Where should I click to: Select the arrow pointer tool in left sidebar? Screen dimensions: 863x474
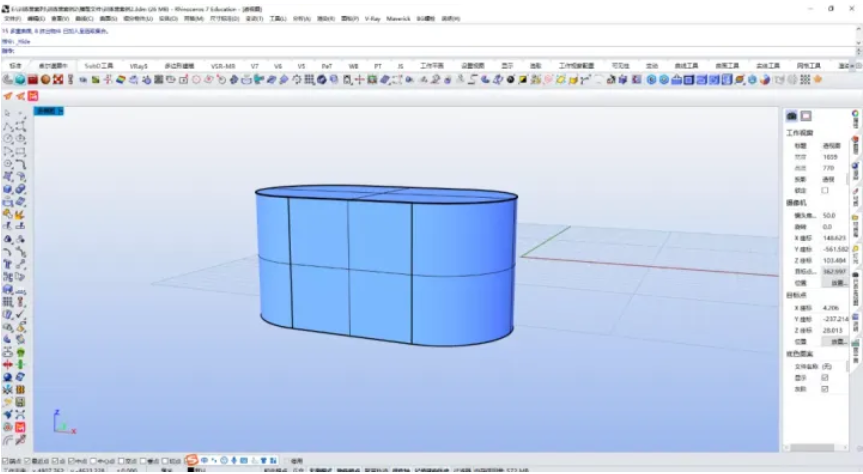[7, 113]
